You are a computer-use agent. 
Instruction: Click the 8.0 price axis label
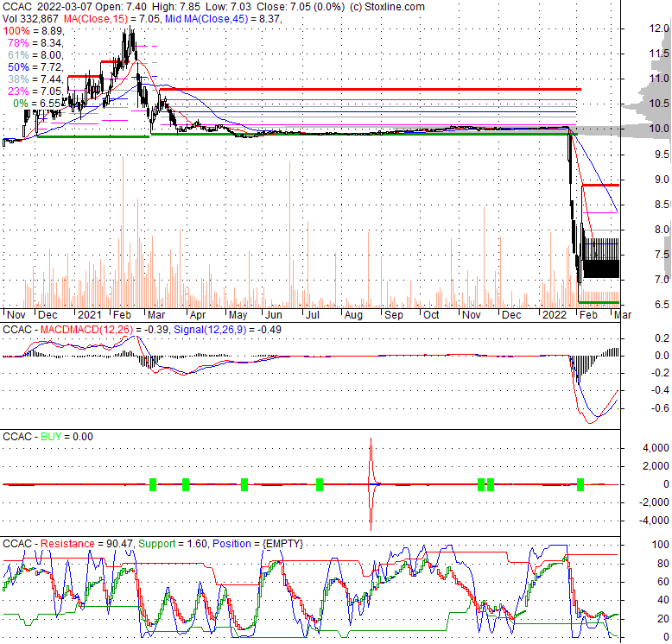click(x=662, y=230)
